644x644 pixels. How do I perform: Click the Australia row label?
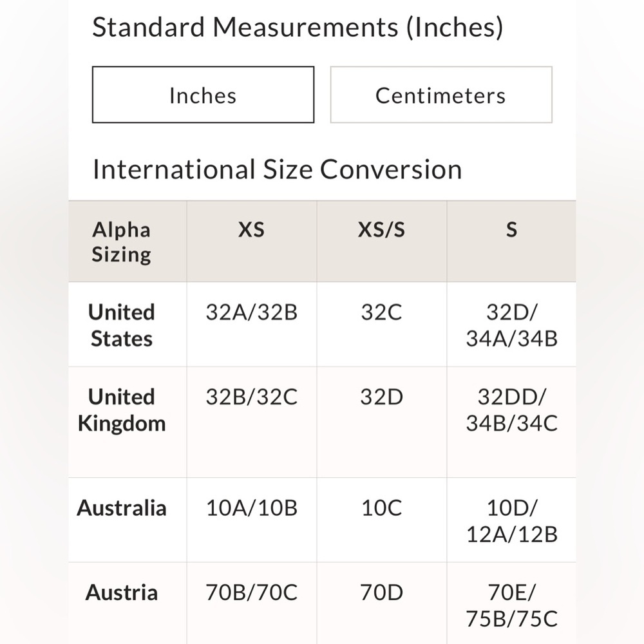click(122, 507)
